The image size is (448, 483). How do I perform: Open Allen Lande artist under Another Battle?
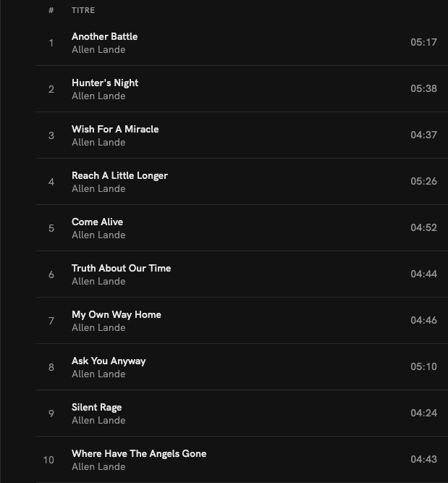click(x=98, y=50)
